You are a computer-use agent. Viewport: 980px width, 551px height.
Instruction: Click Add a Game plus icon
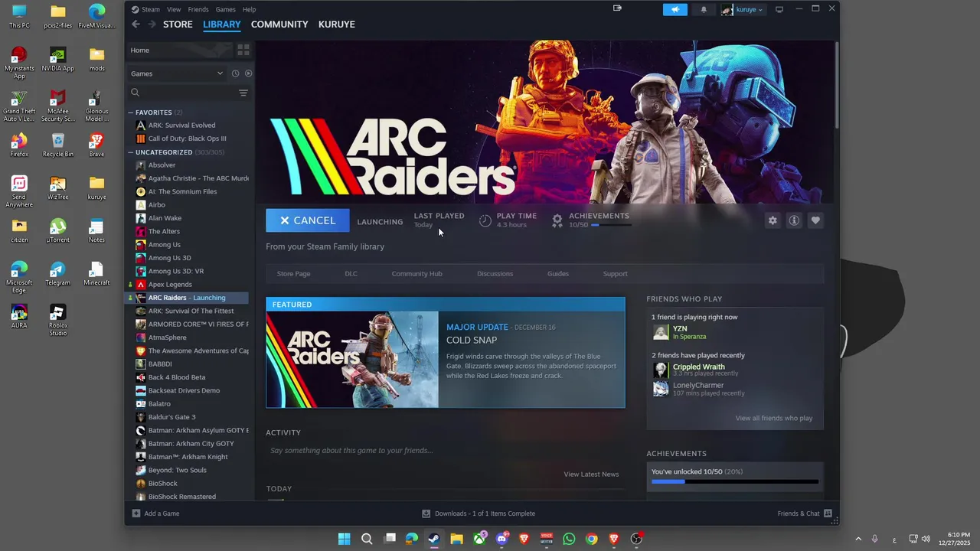tap(136, 514)
